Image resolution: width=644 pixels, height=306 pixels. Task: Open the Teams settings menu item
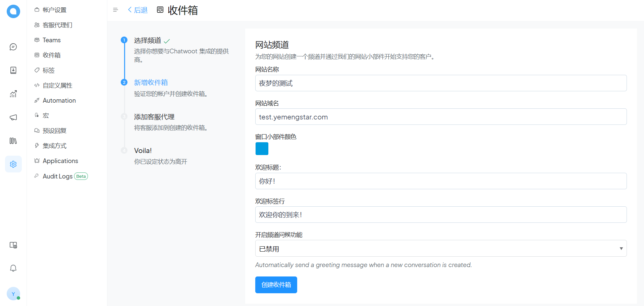tap(52, 40)
